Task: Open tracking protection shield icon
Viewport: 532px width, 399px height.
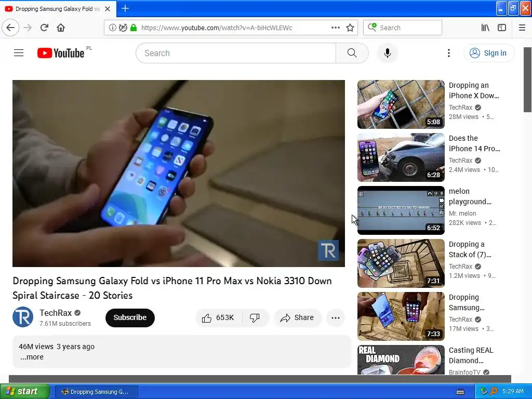Action: point(123,28)
